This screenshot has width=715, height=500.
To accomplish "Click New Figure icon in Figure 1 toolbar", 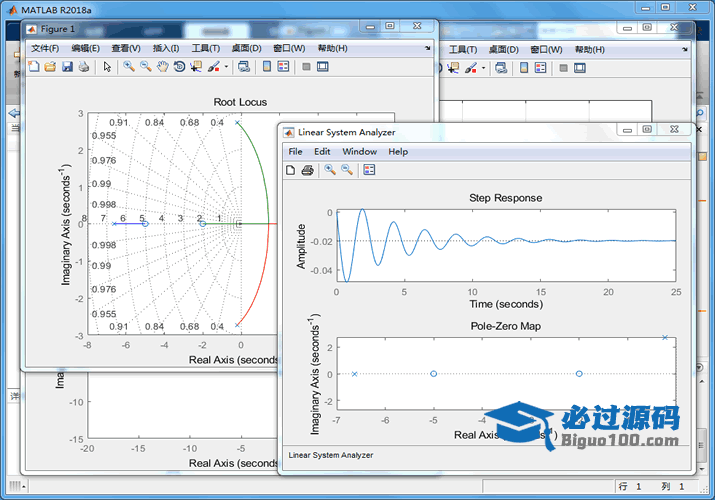I will pos(34,67).
